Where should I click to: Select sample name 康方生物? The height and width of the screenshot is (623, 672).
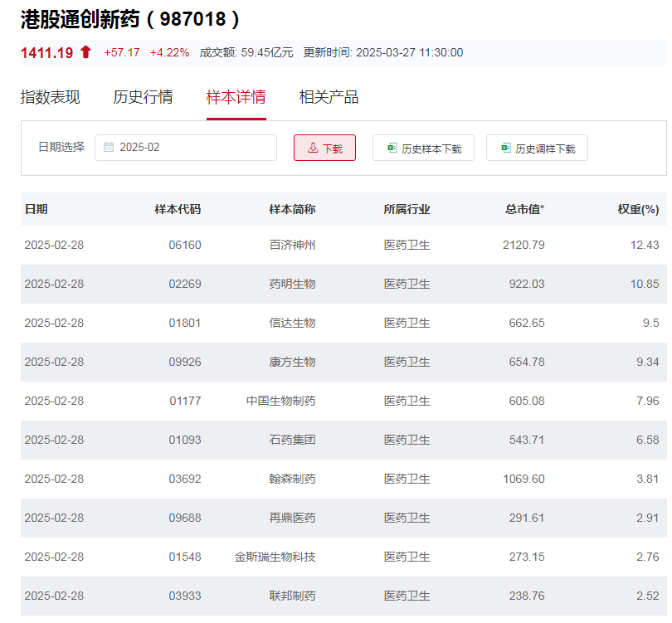pyautogui.click(x=292, y=362)
